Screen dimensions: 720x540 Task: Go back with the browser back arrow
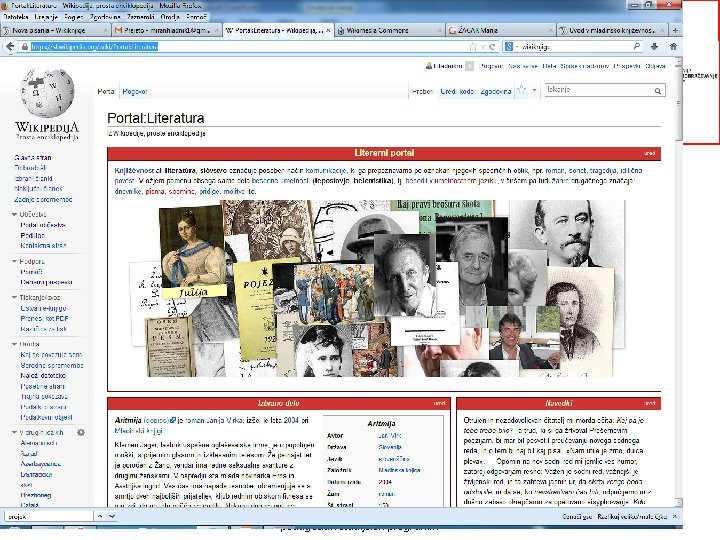(x=10, y=46)
